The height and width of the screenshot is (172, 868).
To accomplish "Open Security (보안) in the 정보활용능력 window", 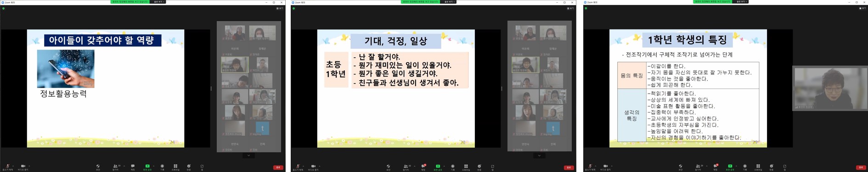I will (x=98, y=167).
